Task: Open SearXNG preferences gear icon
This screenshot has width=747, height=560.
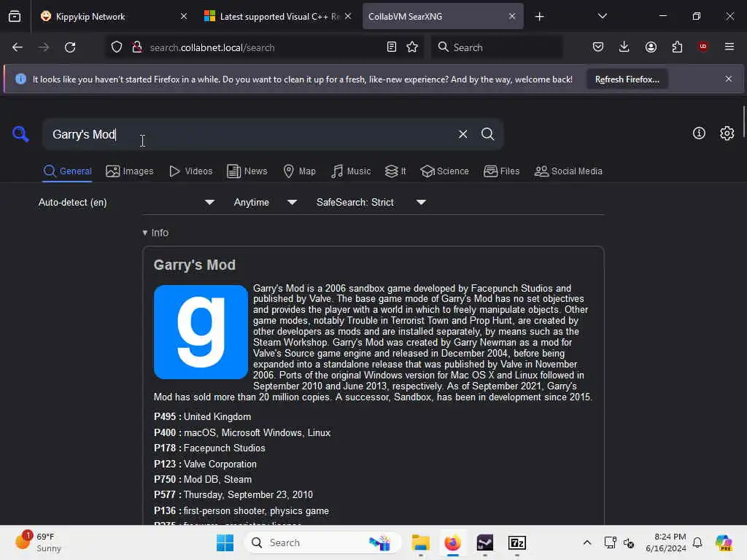Action: tap(727, 133)
